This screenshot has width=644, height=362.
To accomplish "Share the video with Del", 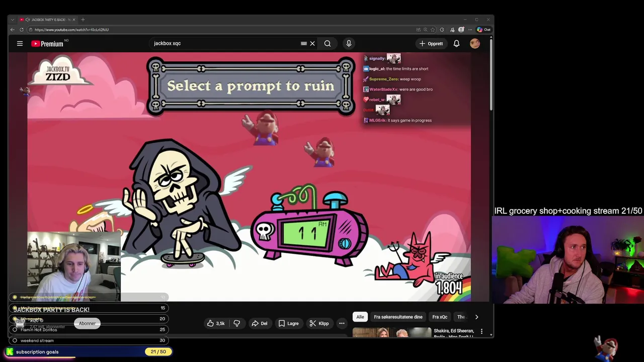I will coord(260,323).
